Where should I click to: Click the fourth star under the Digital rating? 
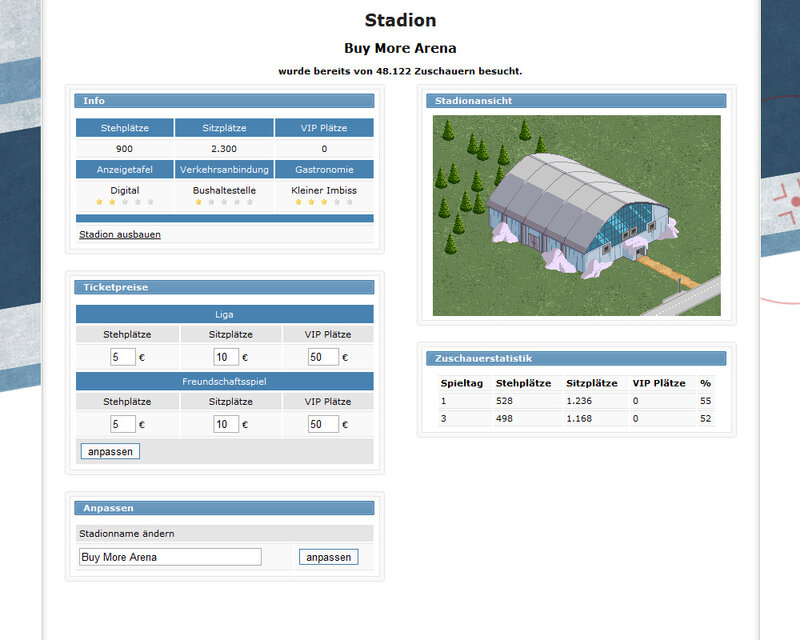(138, 202)
